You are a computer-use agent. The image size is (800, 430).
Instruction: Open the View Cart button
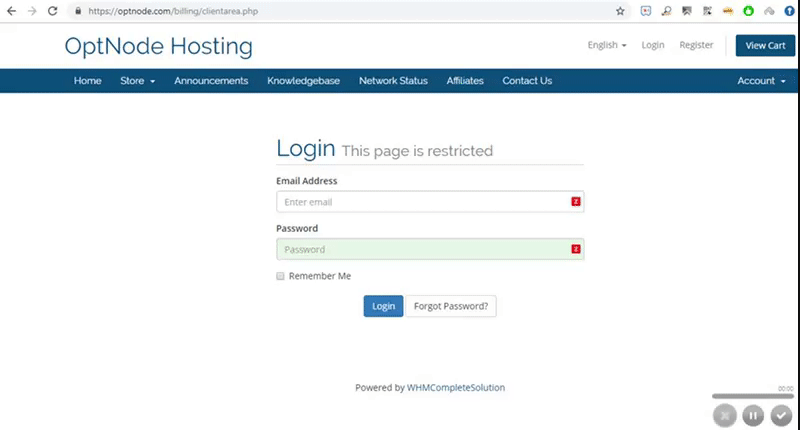(x=765, y=45)
